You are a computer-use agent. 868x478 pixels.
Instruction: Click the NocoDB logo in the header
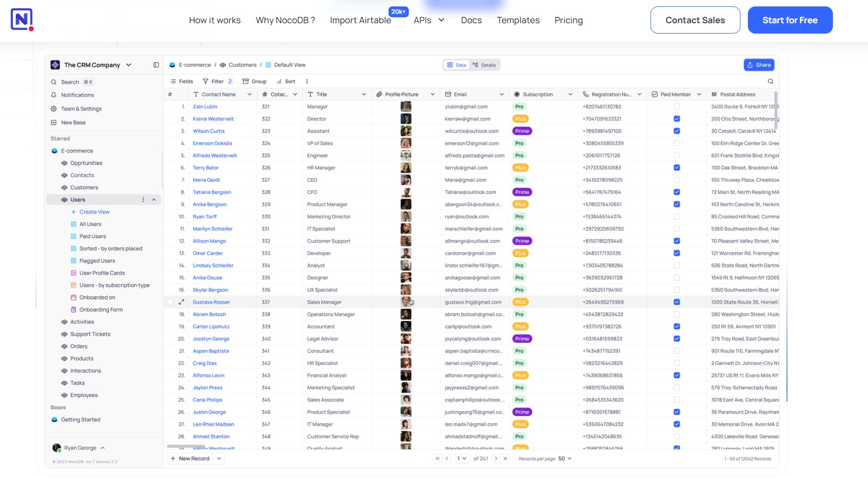(22, 20)
